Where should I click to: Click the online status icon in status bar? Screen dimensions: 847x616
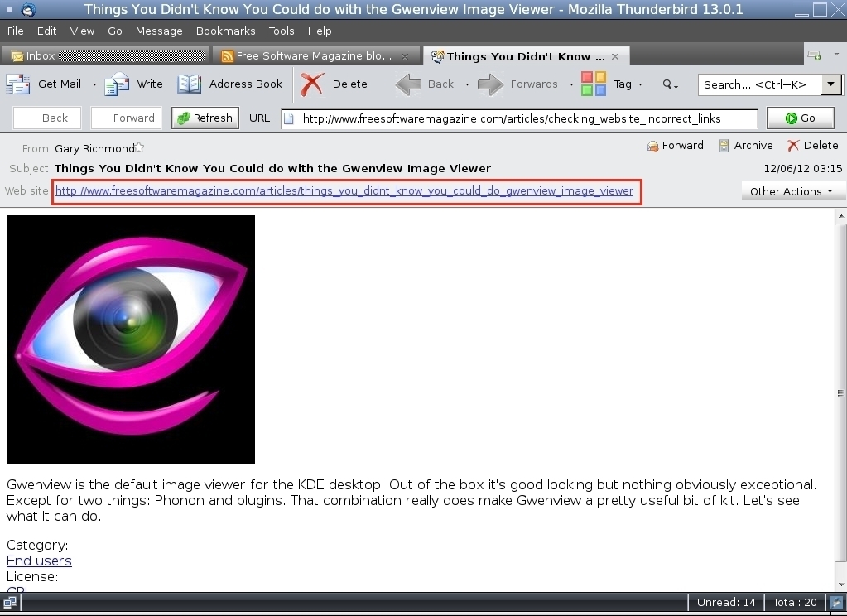(x=9, y=603)
